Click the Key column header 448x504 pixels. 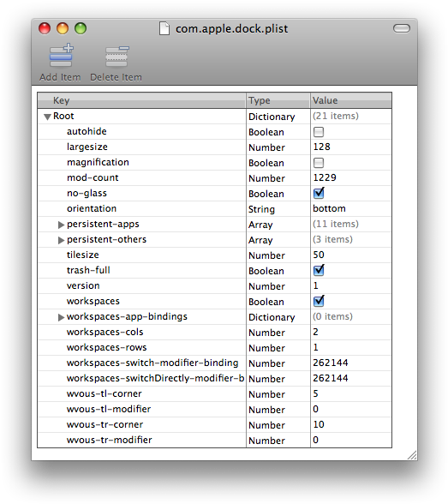pyautogui.click(x=141, y=100)
